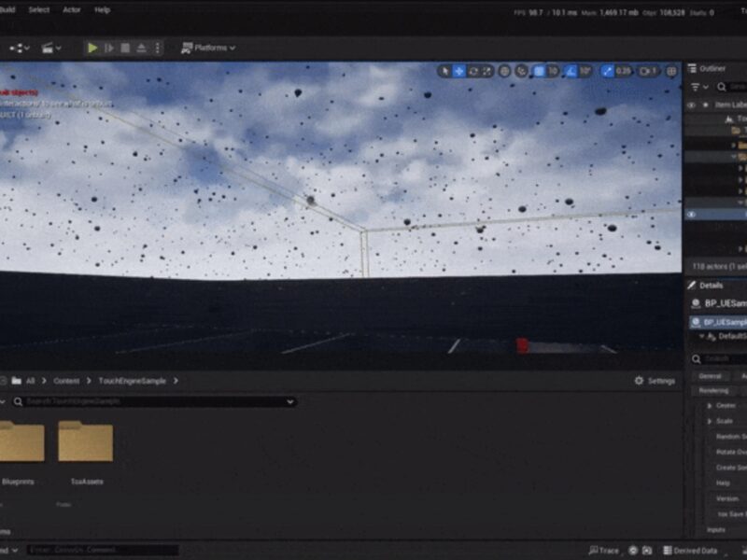Image resolution: width=747 pixels, height=560 pixels.
Task: Toggle visibility column eye in Outliner header
Action: [x=691, y=105]
